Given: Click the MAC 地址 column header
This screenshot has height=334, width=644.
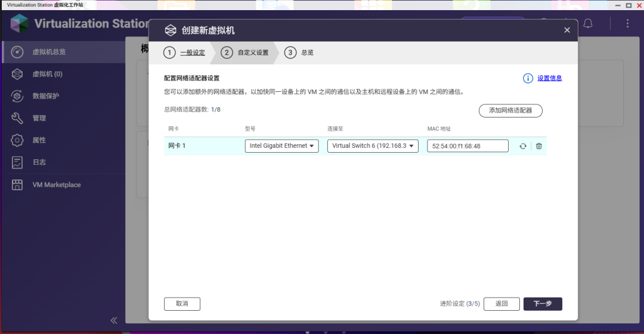Looking at the screenshot, I should coord(439,129).
